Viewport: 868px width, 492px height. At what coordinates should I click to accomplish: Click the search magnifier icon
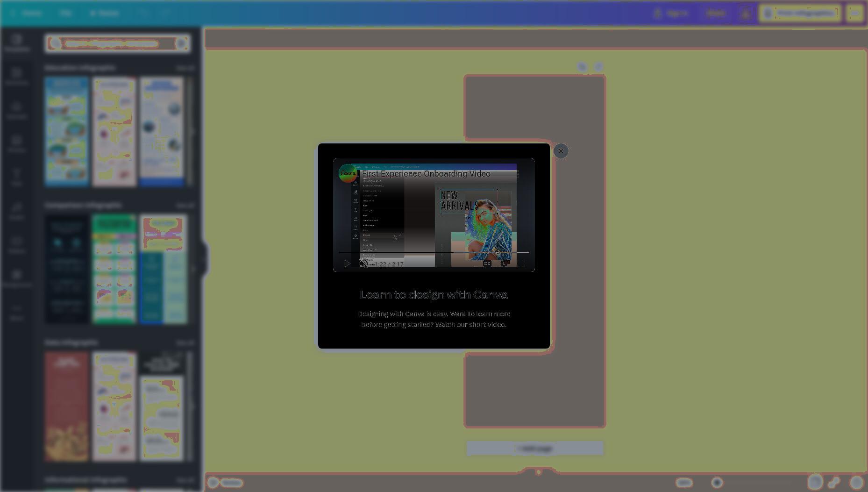[55, 43]
